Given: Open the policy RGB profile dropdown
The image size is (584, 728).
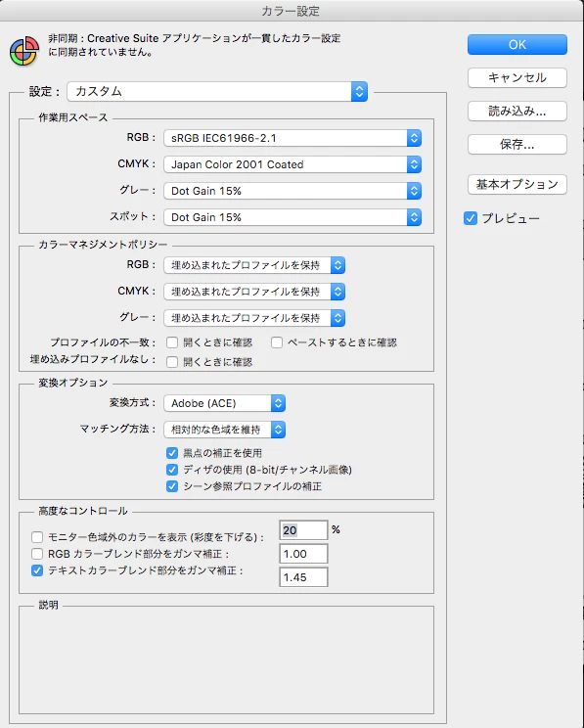Looking at the screenshot, I should (x=254, y=265).
